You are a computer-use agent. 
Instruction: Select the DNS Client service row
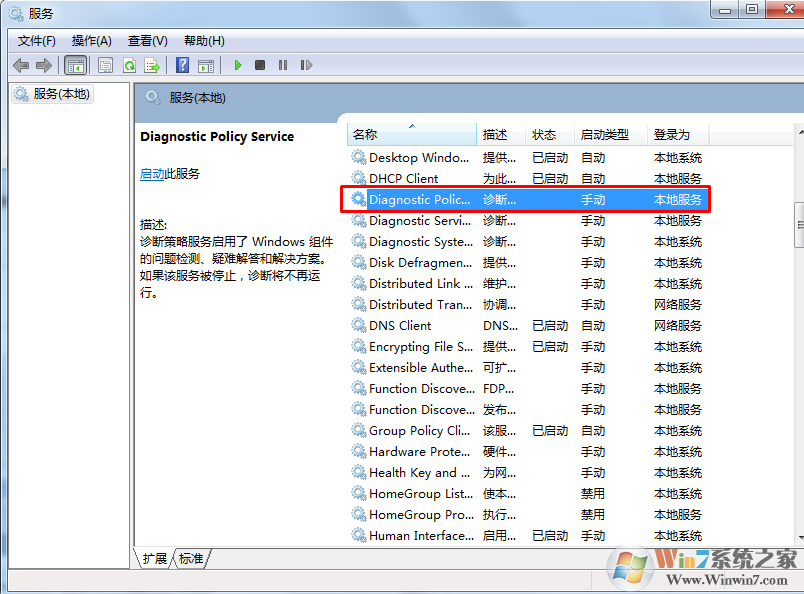[x=400, y=326]
